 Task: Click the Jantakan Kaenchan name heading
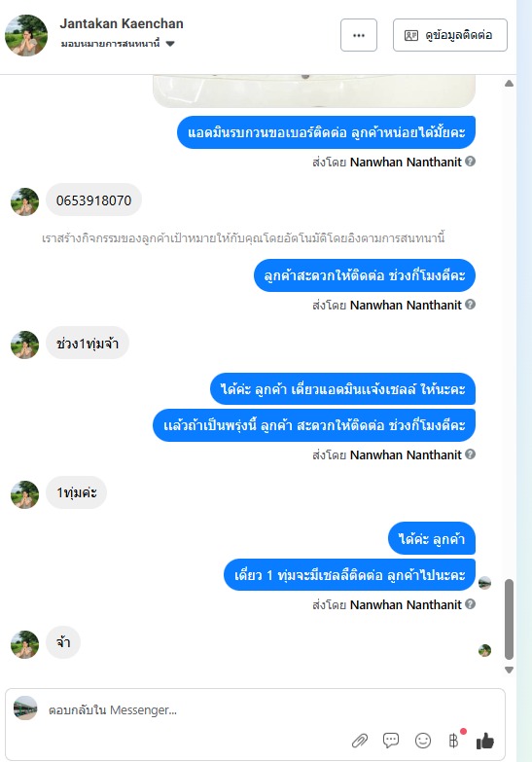[122, 23]
